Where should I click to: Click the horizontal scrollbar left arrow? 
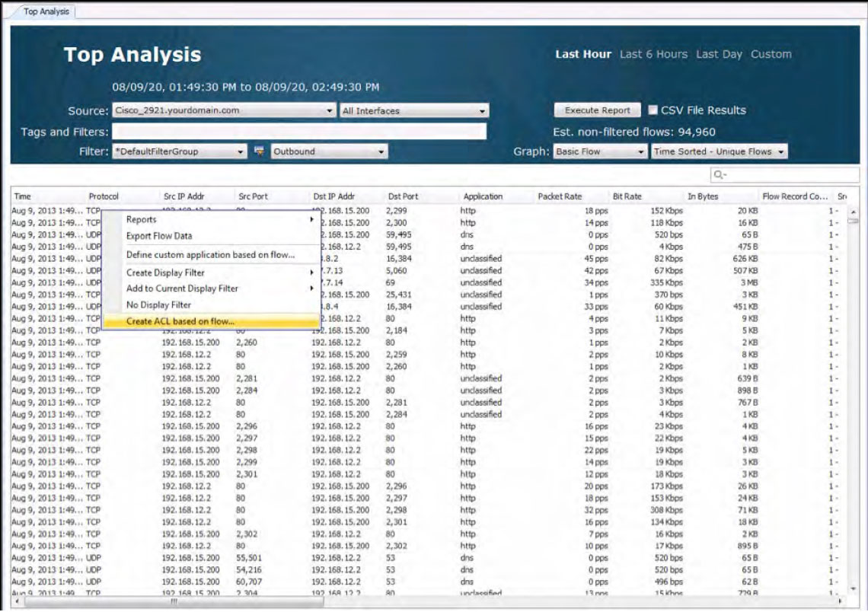pos(17,601)
